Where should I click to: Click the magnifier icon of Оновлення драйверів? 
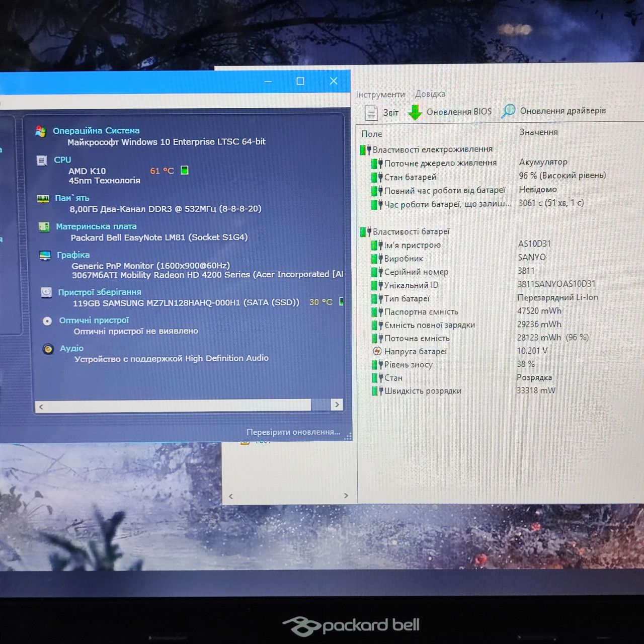(x=508, y=111)
